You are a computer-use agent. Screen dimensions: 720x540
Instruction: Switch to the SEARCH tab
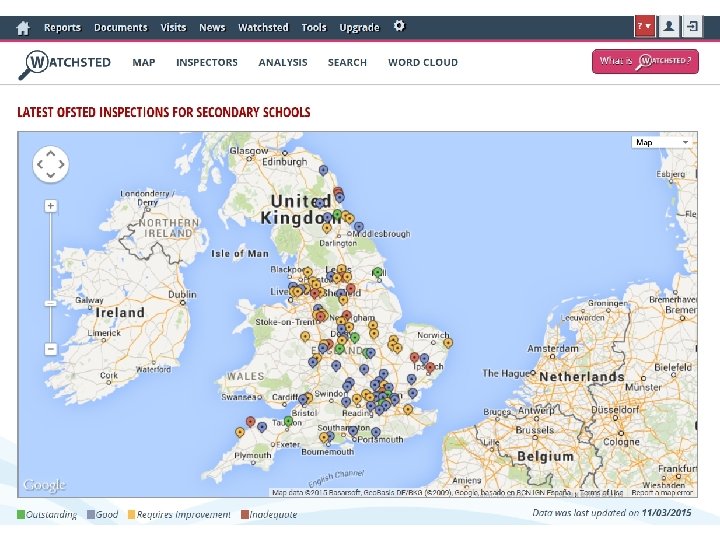pos(347,62)
